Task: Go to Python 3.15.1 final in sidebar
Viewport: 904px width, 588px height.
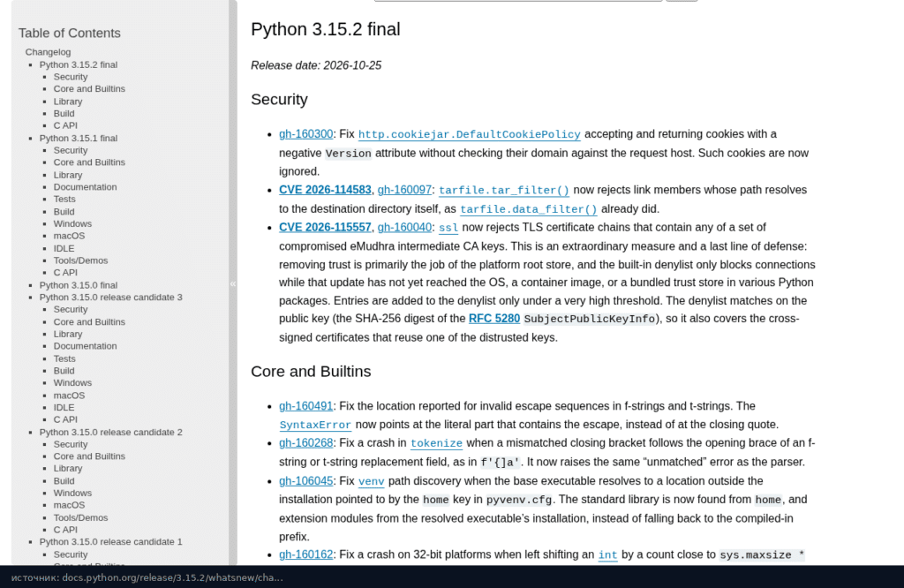Action: coord(79,139)
